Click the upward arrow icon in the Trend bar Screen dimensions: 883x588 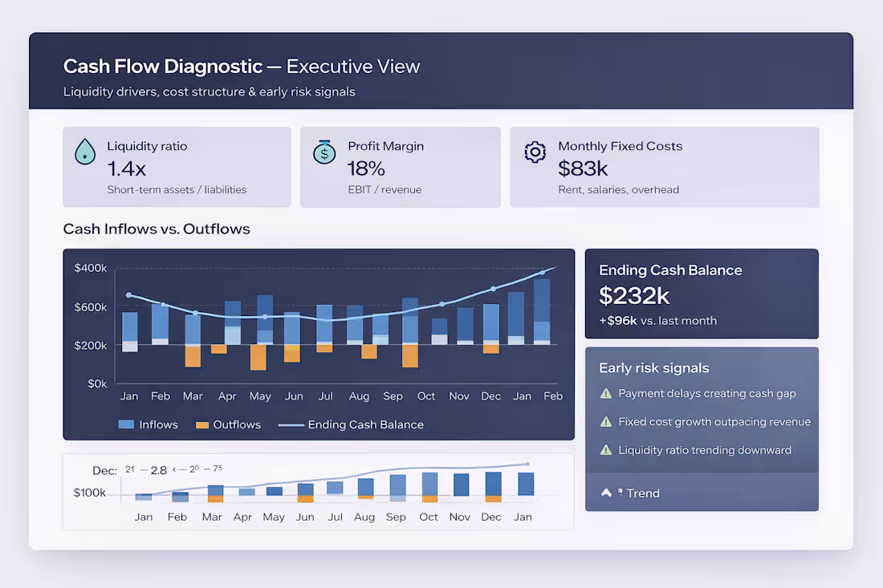pyautogui.click(x=606, y=493)
